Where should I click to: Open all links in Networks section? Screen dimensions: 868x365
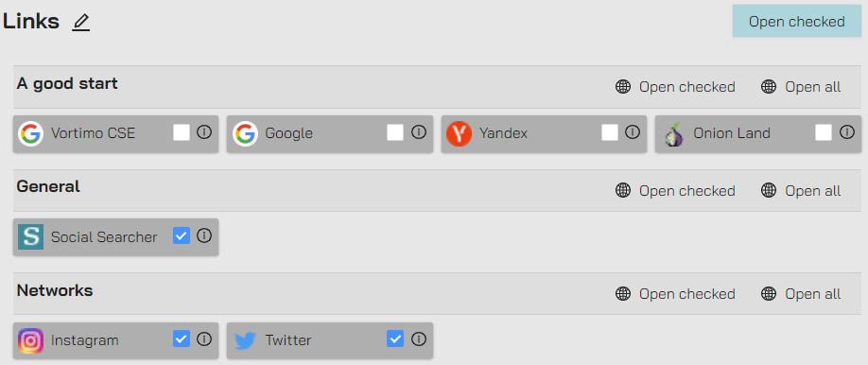tap(801, 293)
